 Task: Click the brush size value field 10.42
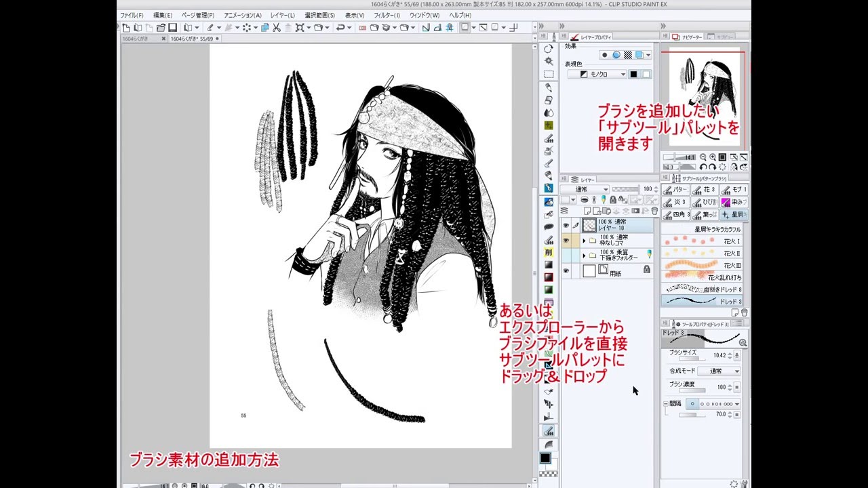tap(719, 355)
